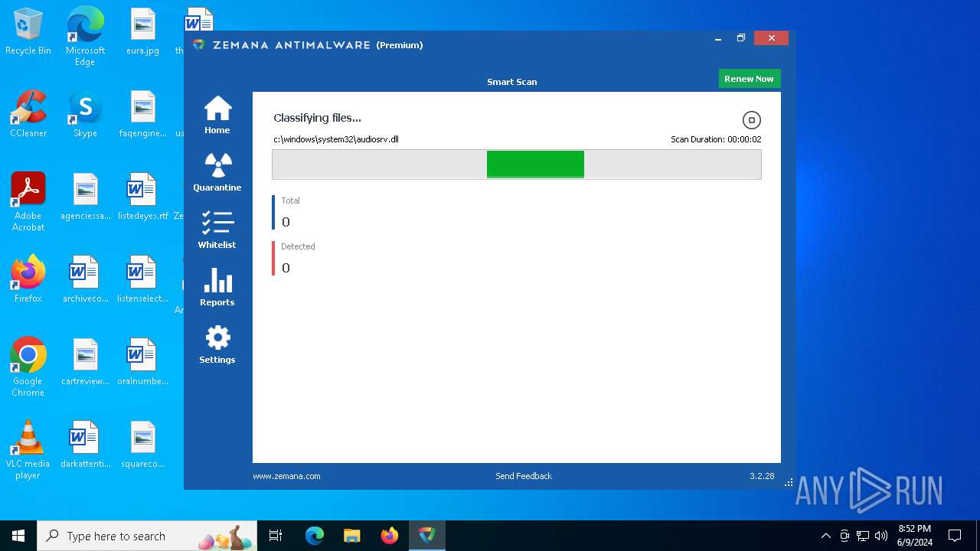
Task: Open network status in system tray
Action: (x=863, y=536)
